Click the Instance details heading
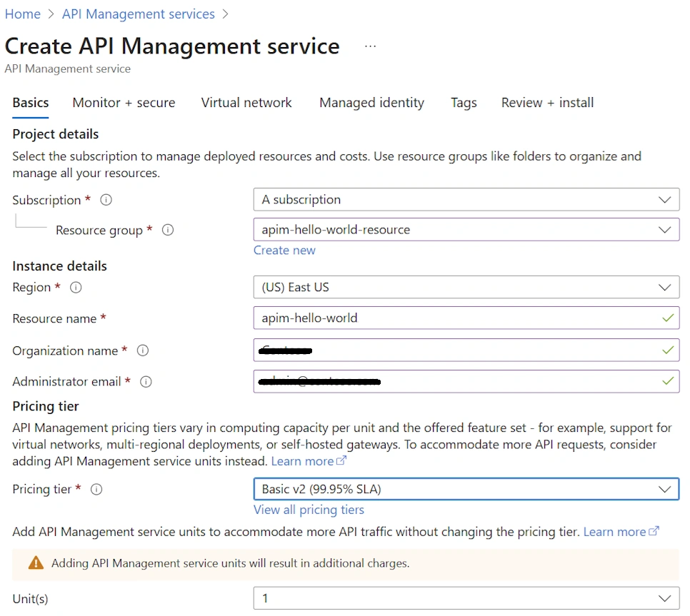Viewport: 690px width, 616px height. point(59,266)
